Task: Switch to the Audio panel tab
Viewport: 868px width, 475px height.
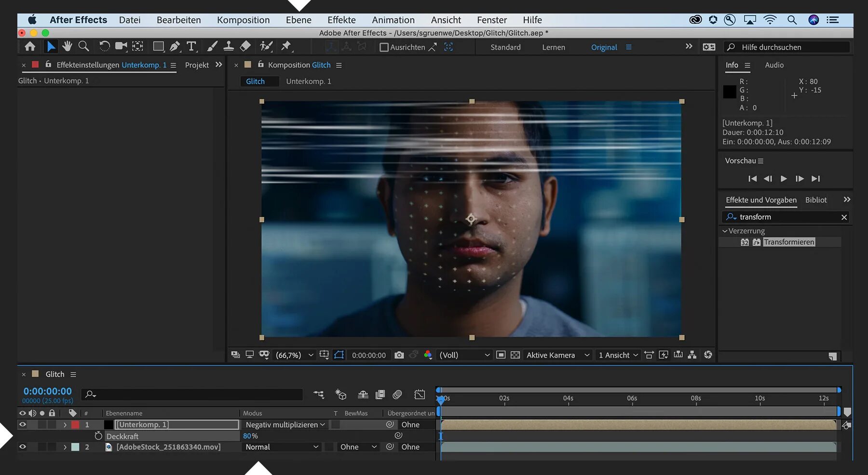Action: point(774,65)
